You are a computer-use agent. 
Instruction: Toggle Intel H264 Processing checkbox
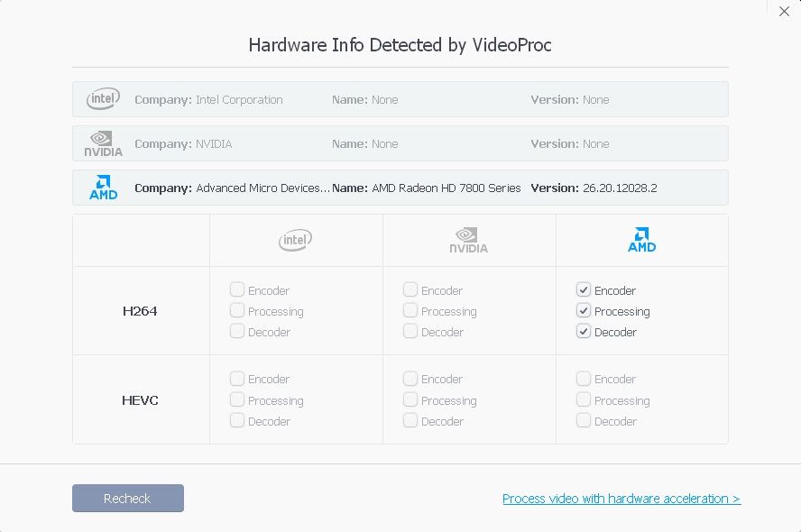[x=237, y=310]
